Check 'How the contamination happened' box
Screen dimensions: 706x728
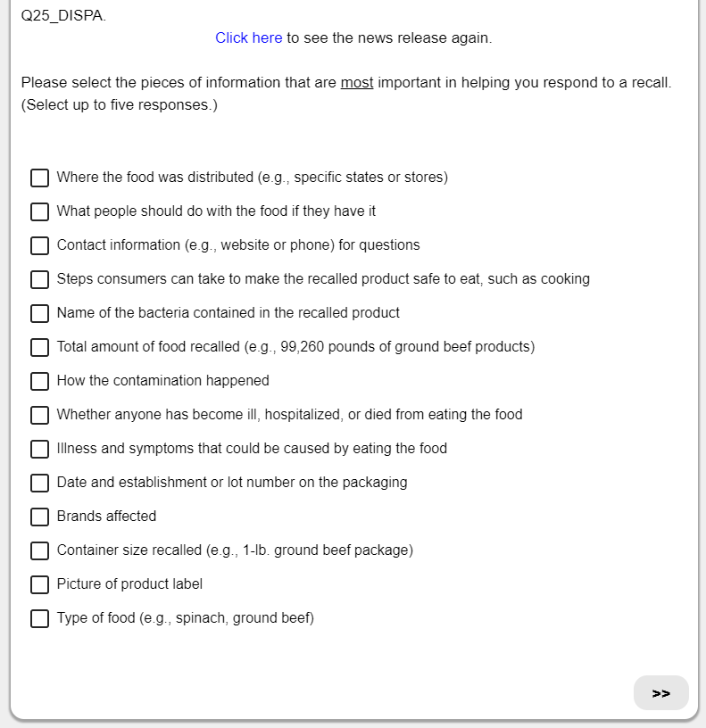click(x=40, y=381)
